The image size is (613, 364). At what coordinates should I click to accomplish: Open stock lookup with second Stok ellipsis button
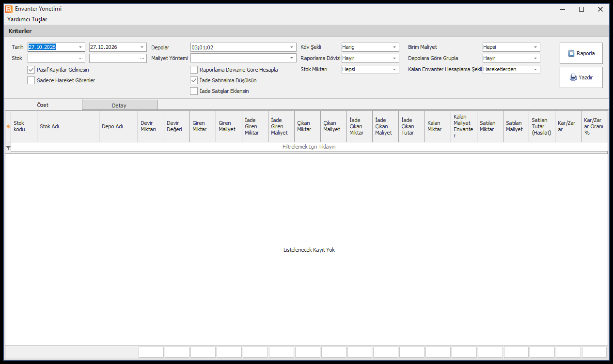pos(142,58)
